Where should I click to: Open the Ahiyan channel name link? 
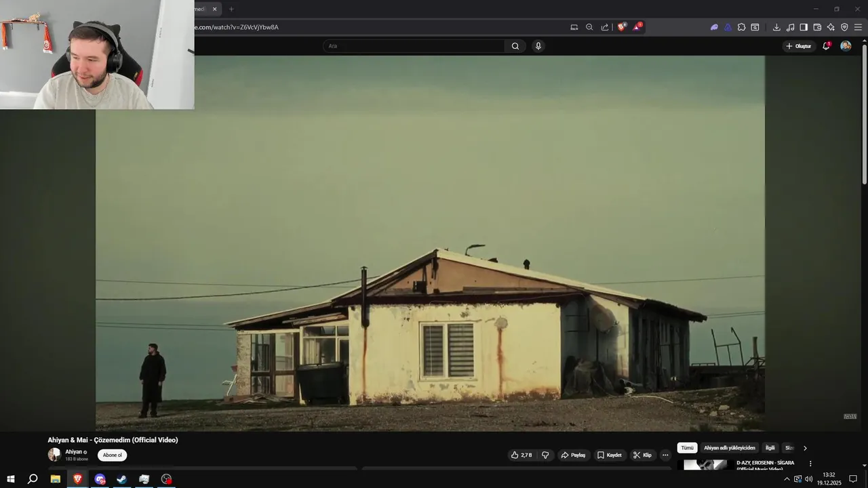coord(73,451)
